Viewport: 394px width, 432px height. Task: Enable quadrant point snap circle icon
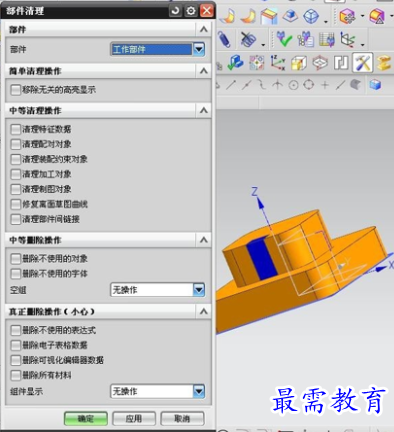click(309, 85)
